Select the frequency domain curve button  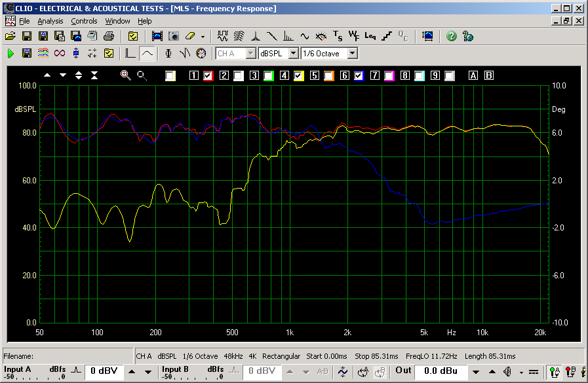click(147, 53)
